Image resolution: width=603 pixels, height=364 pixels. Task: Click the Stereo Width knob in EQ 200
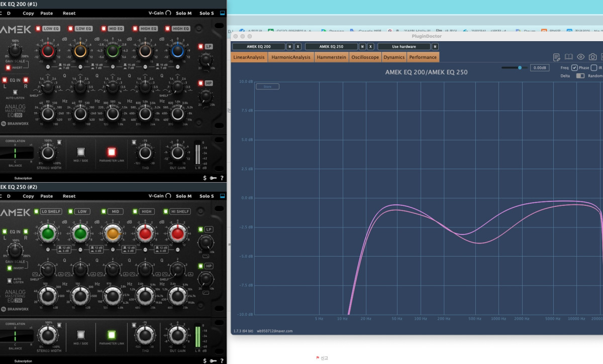pos(48,152)
